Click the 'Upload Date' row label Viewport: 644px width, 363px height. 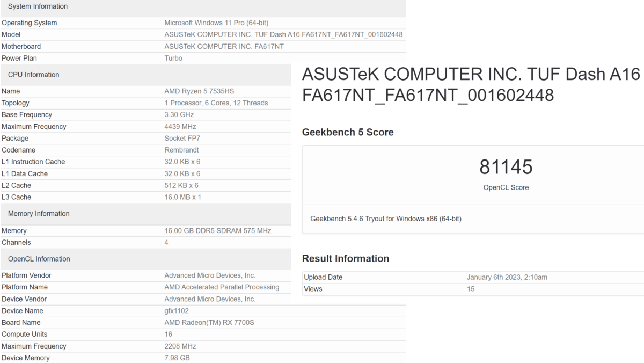point(323,278)
